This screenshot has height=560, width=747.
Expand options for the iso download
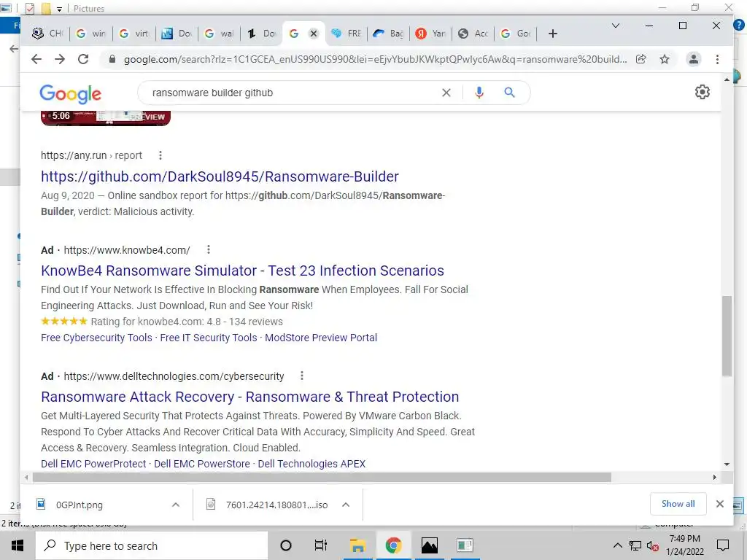tap(346, 505)
